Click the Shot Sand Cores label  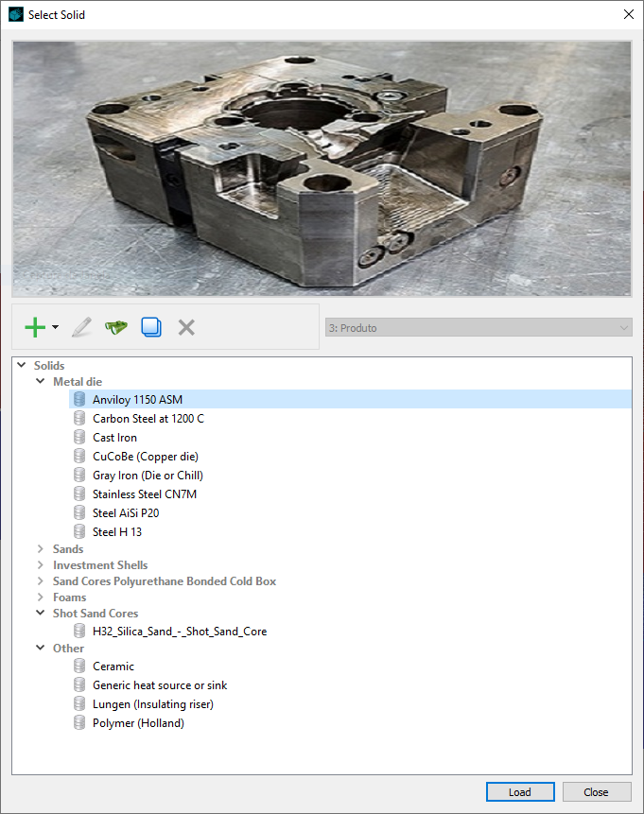pos(96,613)
